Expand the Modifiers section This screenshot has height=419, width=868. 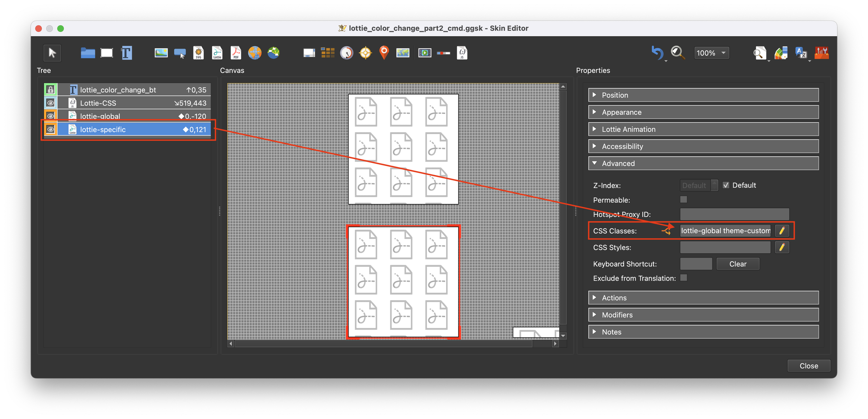pyautogui.click(x=703, y=315)
